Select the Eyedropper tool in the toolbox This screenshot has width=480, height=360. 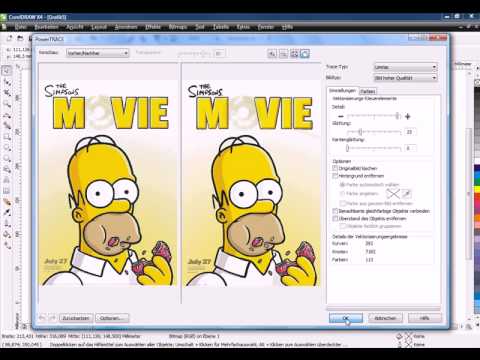[7, 213]
